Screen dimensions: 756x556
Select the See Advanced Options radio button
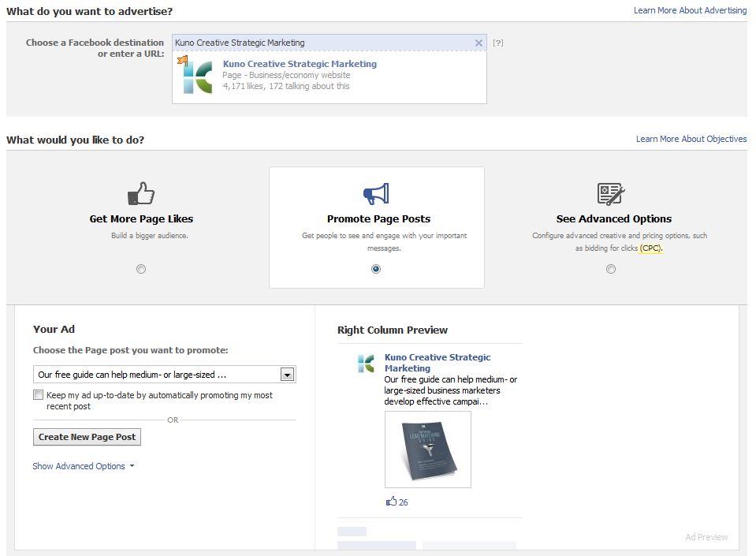[611, 269]
